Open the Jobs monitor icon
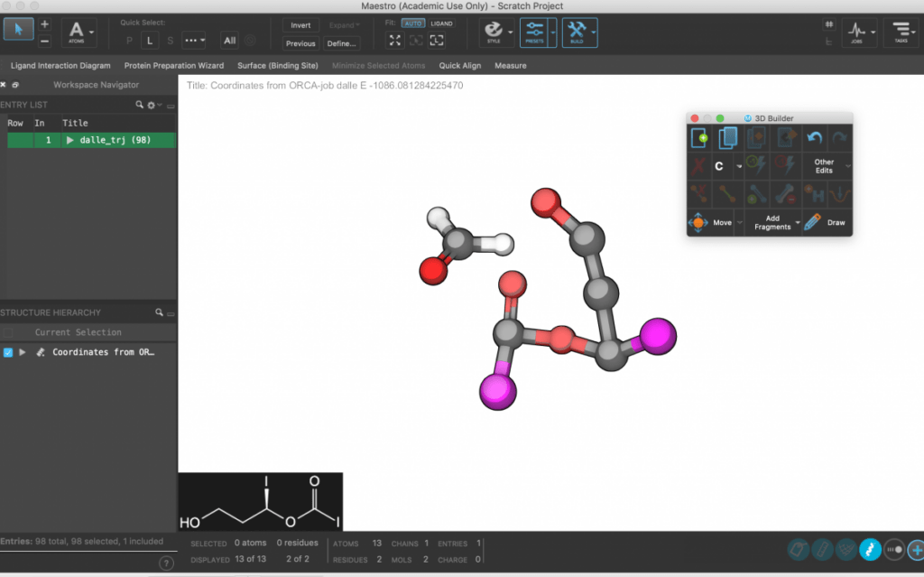The height and width of the screenshot is (577, 924). coord(856,32)
